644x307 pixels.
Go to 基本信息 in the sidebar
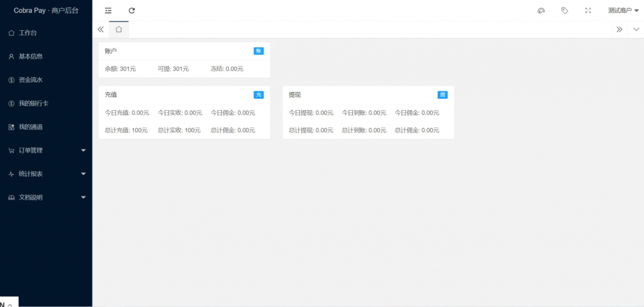pyautogui.click(x=30, y=57)
